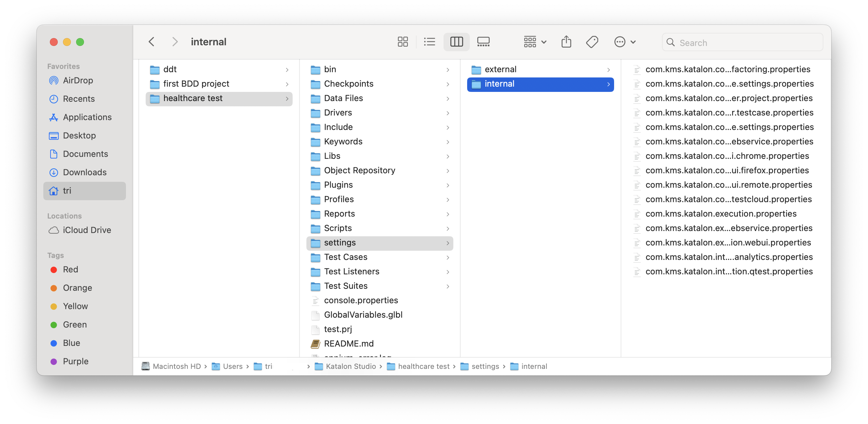Open the grouping options dropdown arrow
868x424 pixels.
[544, 42]
